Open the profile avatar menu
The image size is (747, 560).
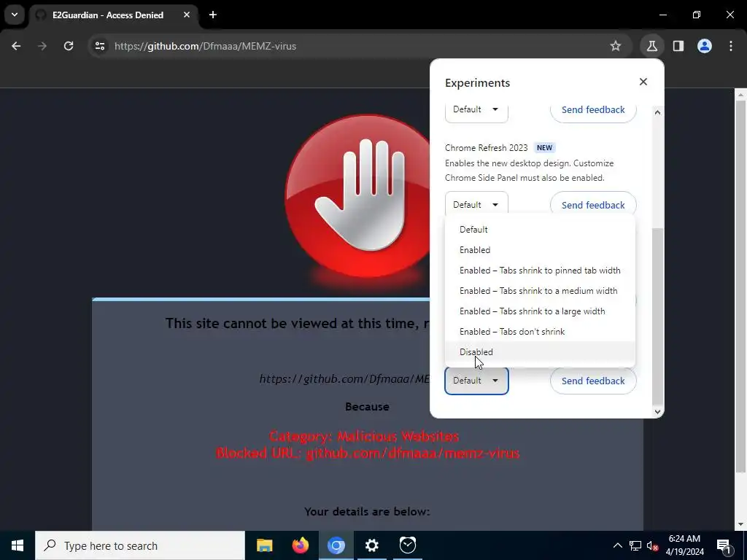click(x=705, y=46)
